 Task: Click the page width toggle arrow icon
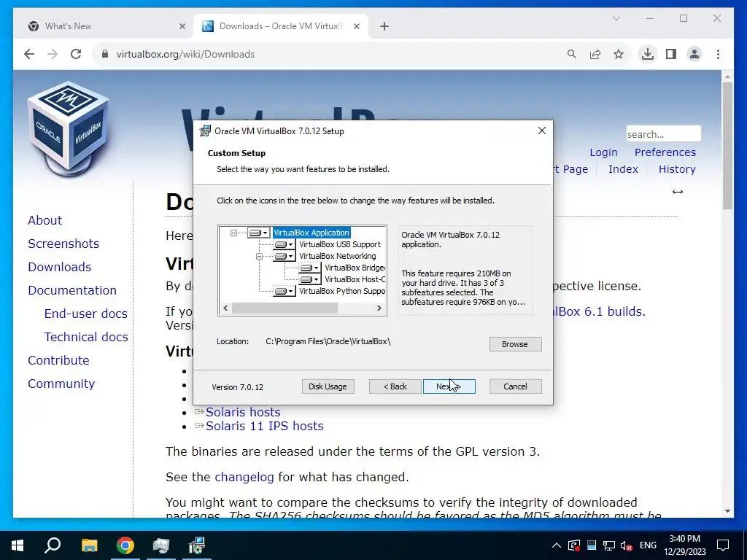click(x=678, y=192)
